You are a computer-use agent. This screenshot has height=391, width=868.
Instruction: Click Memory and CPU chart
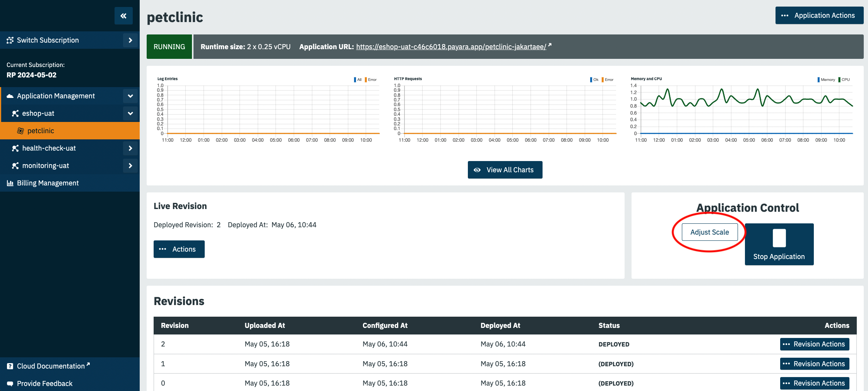(741, 110)
